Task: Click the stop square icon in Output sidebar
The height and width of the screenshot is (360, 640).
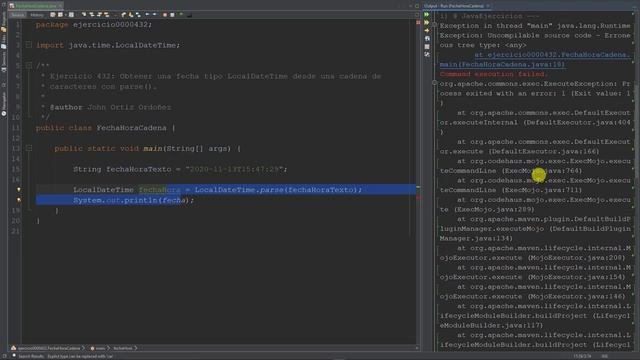Action: (x=427, y=47)
